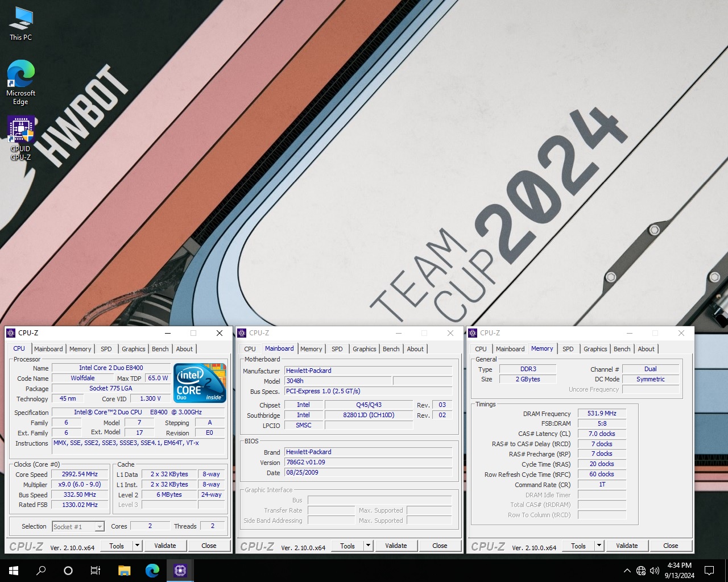728x582 pixels.
Task: Open taskbar Search
Action: [x=41, y=570]
